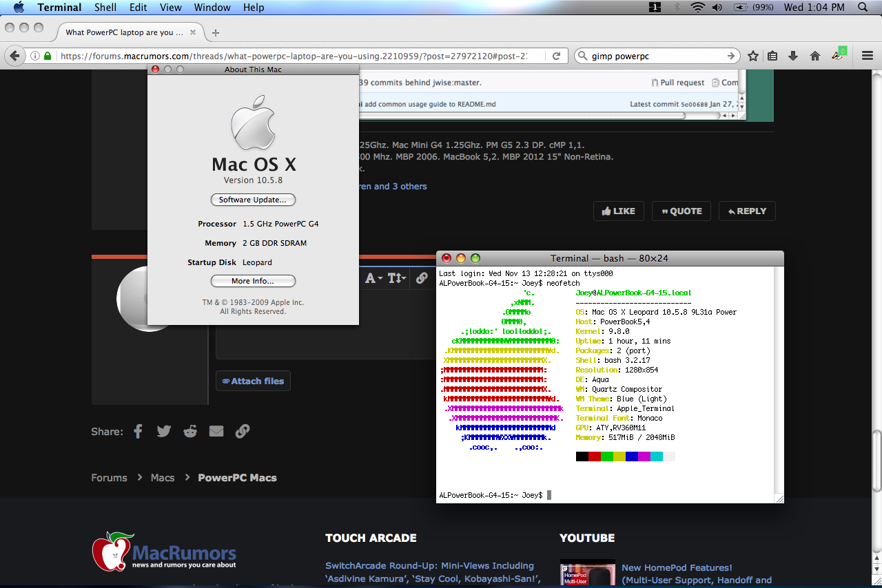882x588 pixels.
Task: Open the Terminal menu in the menu bar
Action: [x=59, y=8]
